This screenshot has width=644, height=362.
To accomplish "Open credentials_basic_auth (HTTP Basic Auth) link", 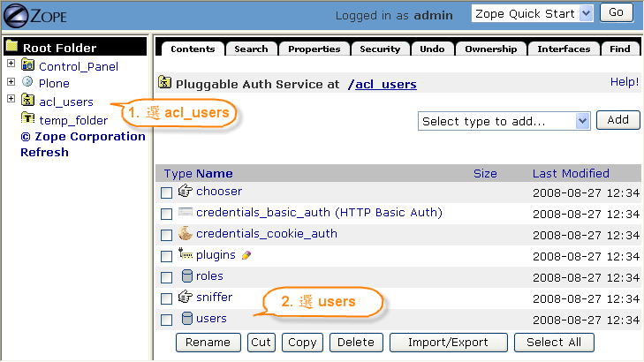I will 319,212.
